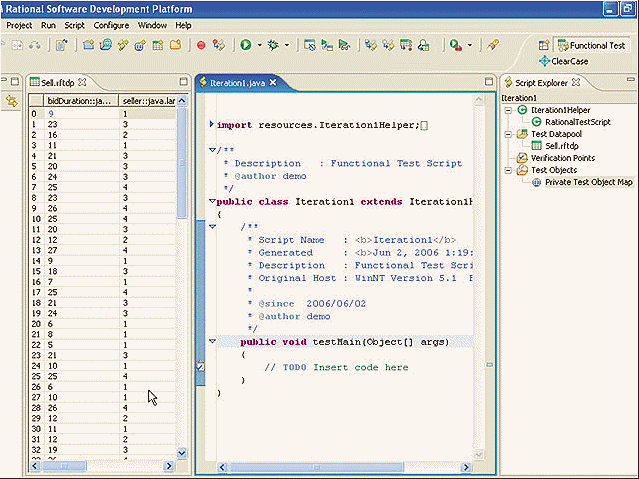Click the datapool vertical scrollbar thumb
639x479 pixels.
point(181,162)
